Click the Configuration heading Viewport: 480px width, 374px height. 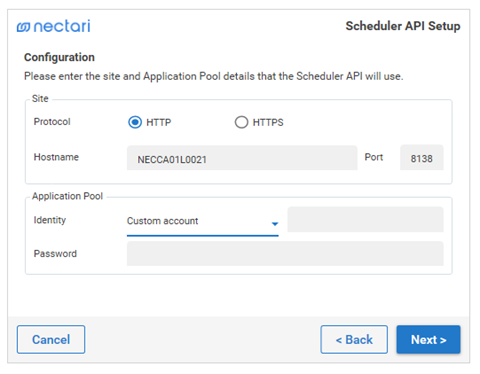[59, 57]
